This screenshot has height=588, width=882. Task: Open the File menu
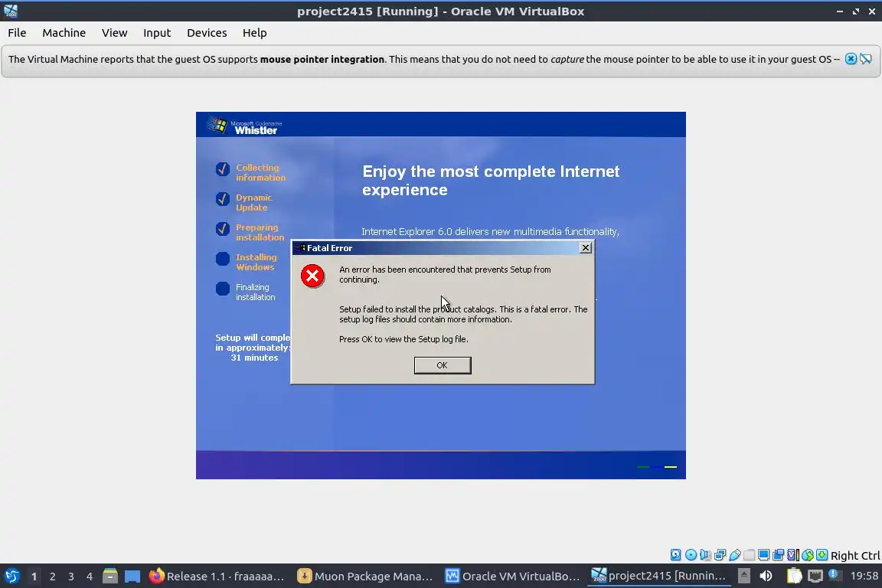(x=17, y=33)
